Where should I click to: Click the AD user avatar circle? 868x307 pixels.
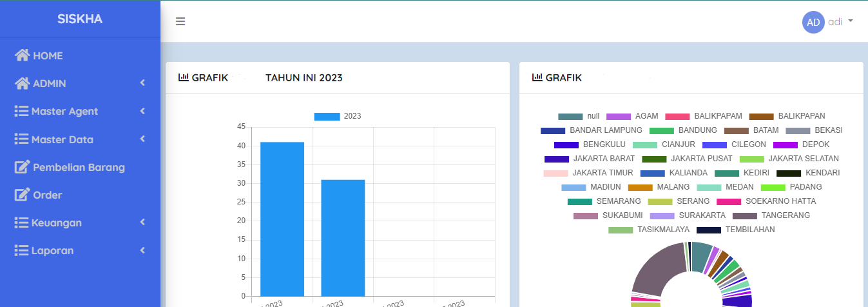(x=813, y=22)
